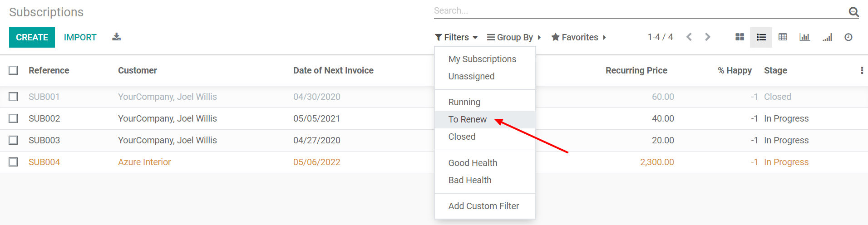Go to next page arrow

pos(707,37)
